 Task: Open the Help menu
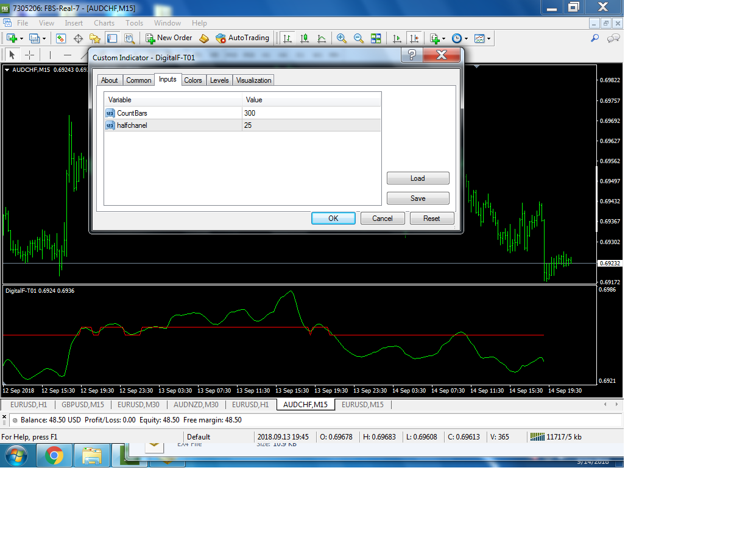[199, 23]
